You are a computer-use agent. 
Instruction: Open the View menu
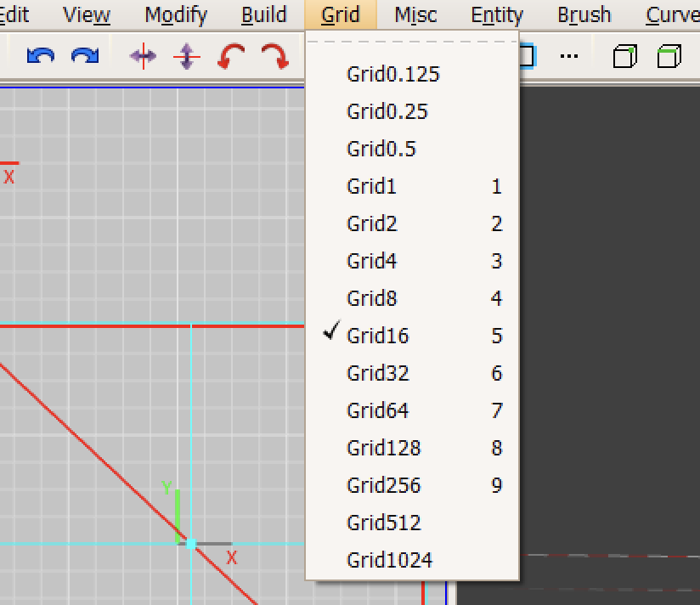tap(87, 14)
